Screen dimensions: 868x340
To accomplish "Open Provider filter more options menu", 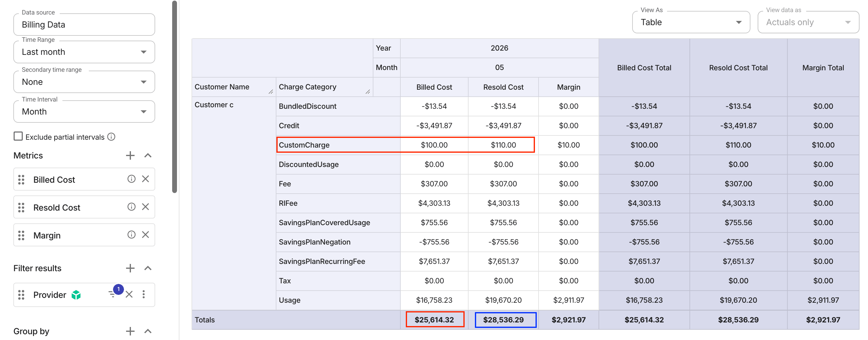I will point(144,295).
